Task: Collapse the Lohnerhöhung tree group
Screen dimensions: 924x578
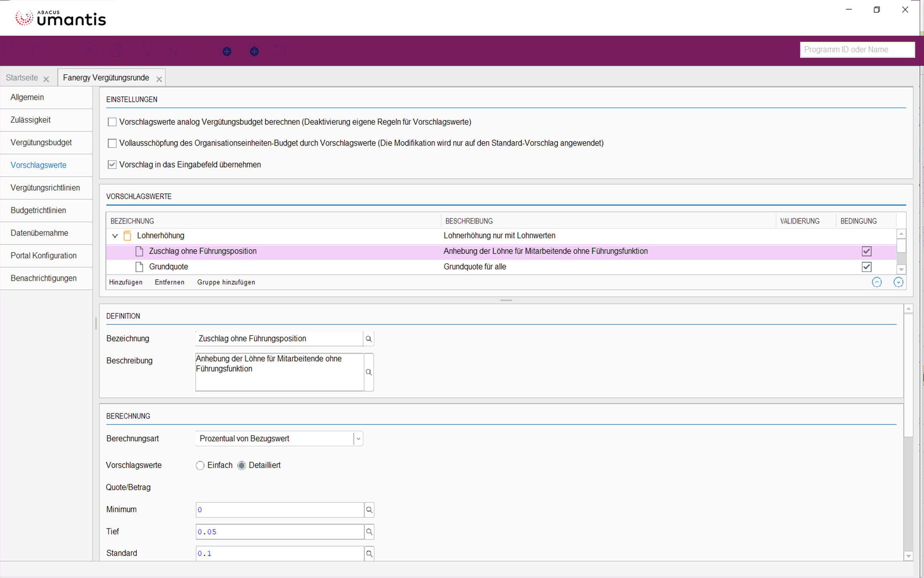Action: (x=115, y=236)
